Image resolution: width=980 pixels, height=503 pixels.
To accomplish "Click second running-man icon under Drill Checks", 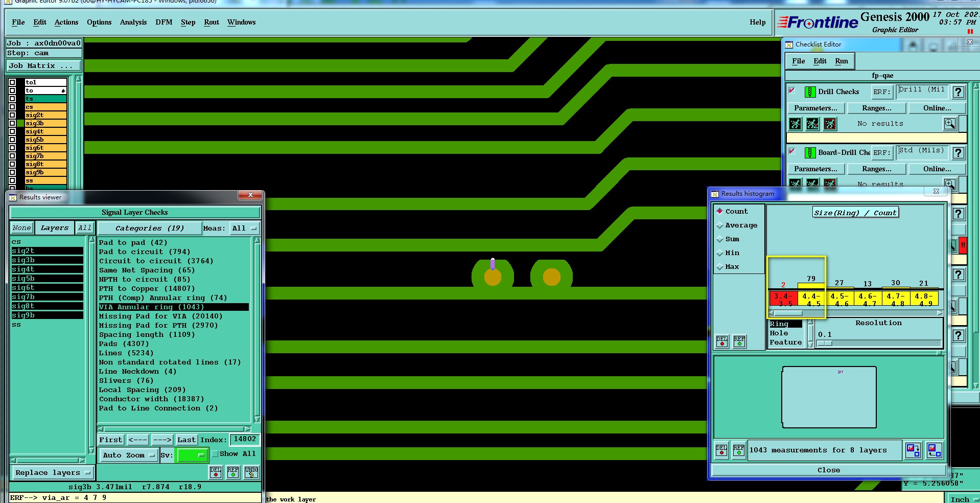I will pos(812,124).
